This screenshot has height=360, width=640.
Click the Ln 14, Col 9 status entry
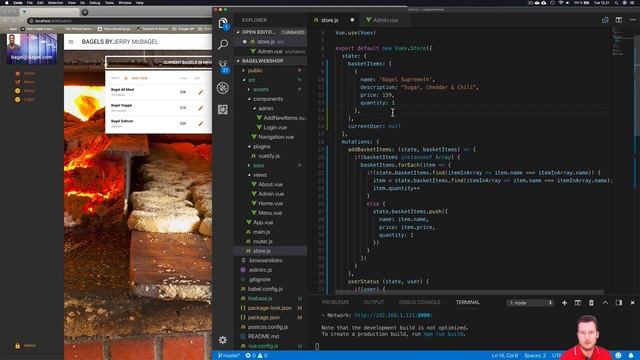pos(504,356)
